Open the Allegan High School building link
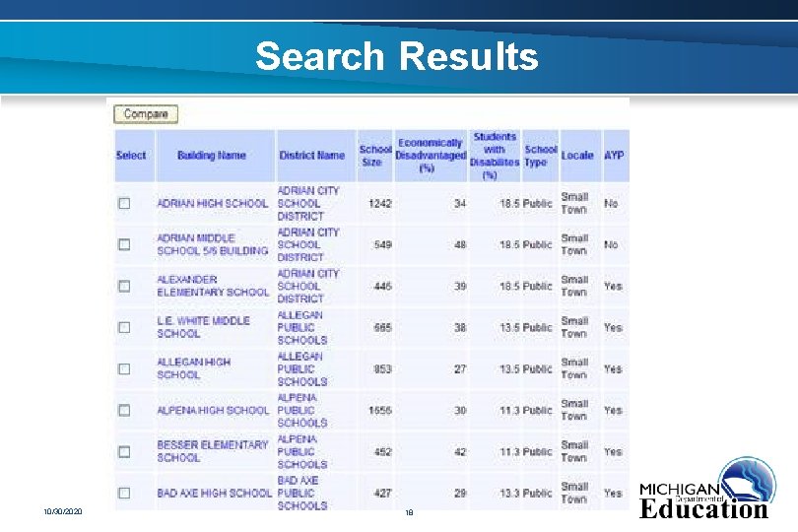This screenshot has width=798, height=532. [x=193, y=368]
